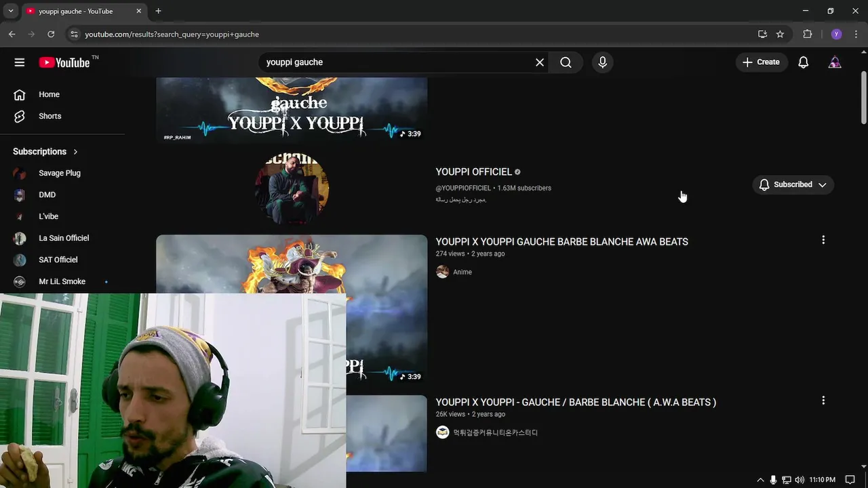The image size is (868, 488).
Task: Expand the Subscriptions section
Action: pos(45,151)
